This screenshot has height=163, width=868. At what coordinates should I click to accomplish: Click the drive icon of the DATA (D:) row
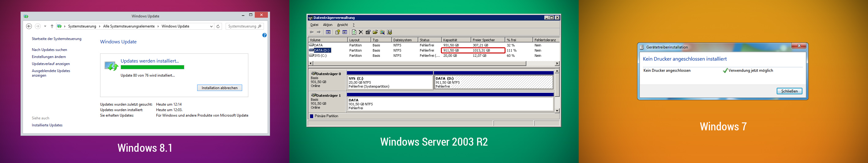(311, 50)
